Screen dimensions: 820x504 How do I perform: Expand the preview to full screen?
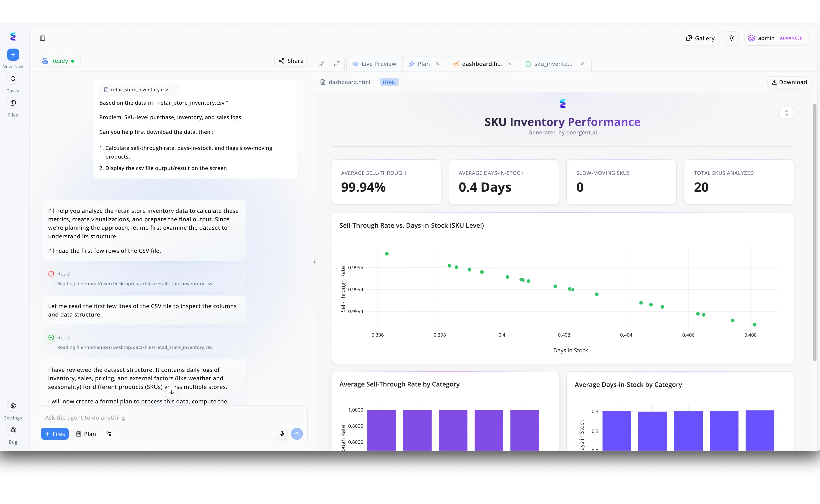coord(337,63)
